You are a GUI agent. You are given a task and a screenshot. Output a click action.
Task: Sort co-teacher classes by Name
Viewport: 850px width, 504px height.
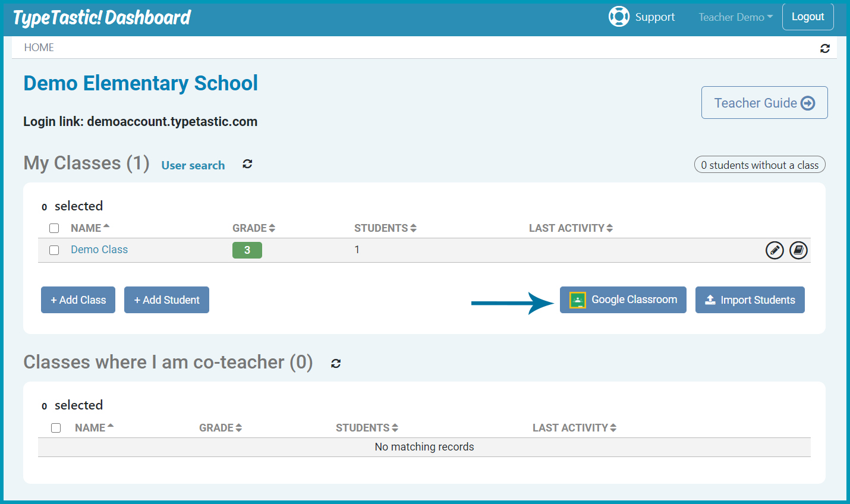(94, 427)
